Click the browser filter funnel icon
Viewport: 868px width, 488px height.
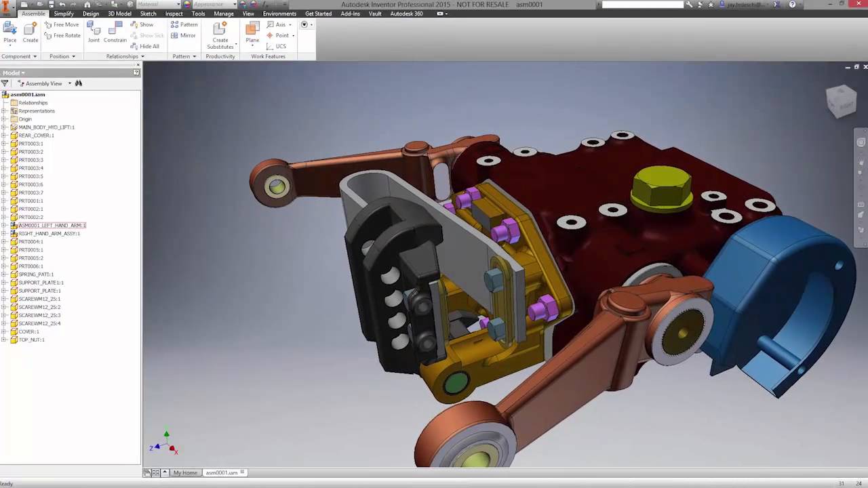point(5,83)
